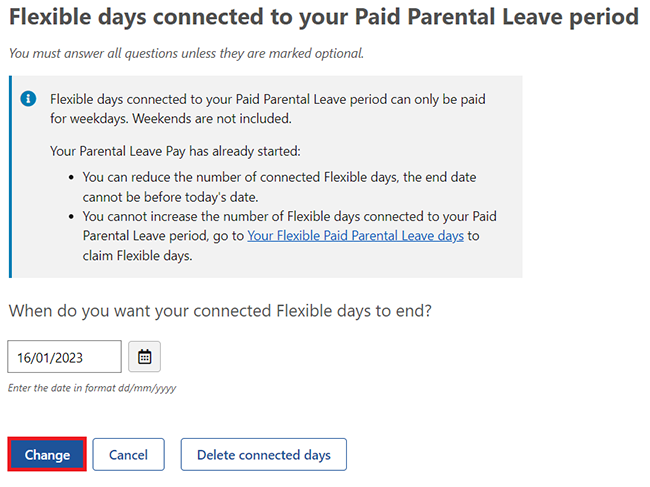Click the italic 'You must answer all questions' note

(186, 53)
